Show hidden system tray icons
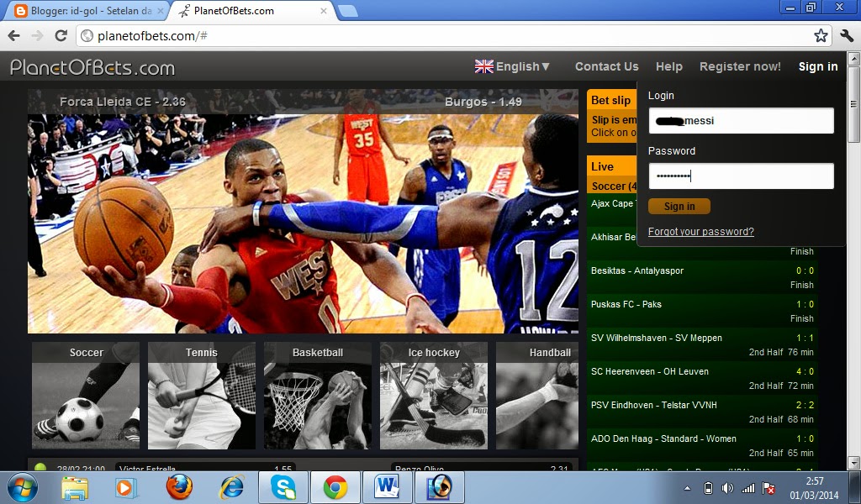The image size is (861, 504). [x=687, y=487]
